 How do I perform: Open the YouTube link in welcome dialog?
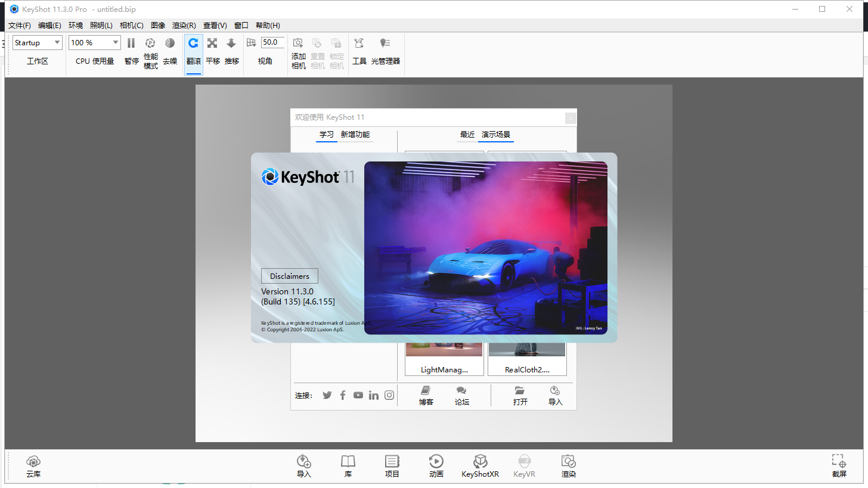358,395
